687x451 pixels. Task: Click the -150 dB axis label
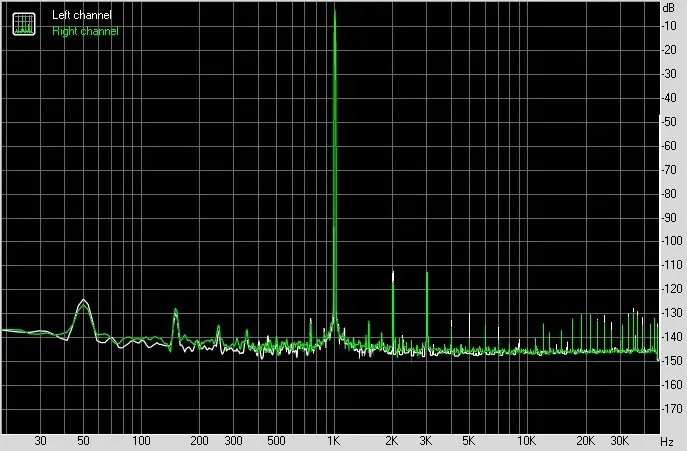tap(672, 360)
